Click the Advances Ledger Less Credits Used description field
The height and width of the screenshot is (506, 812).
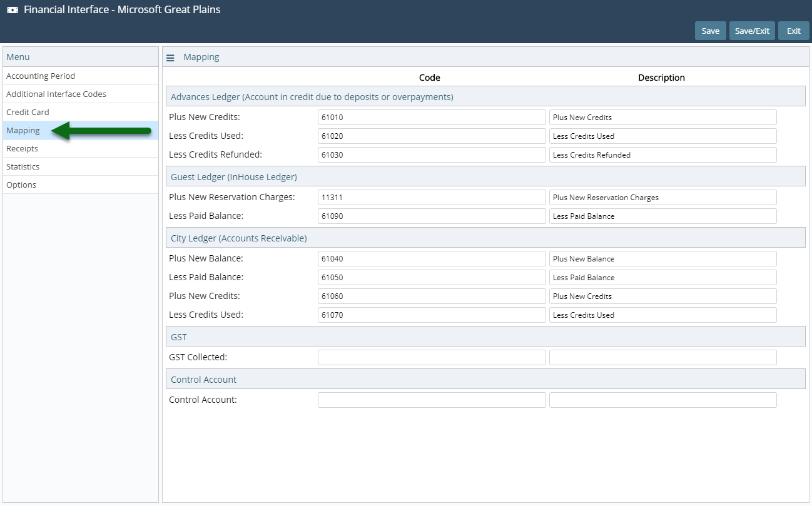click(x=663, y=136)
